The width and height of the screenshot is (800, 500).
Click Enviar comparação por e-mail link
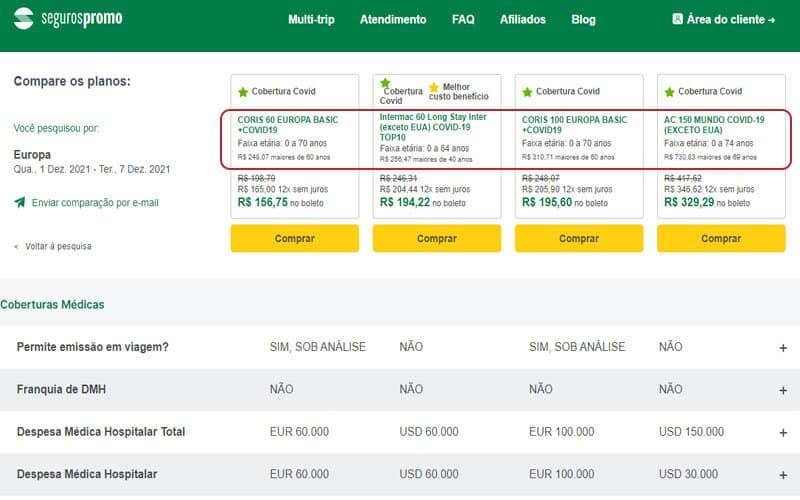(x=95, y=203)
